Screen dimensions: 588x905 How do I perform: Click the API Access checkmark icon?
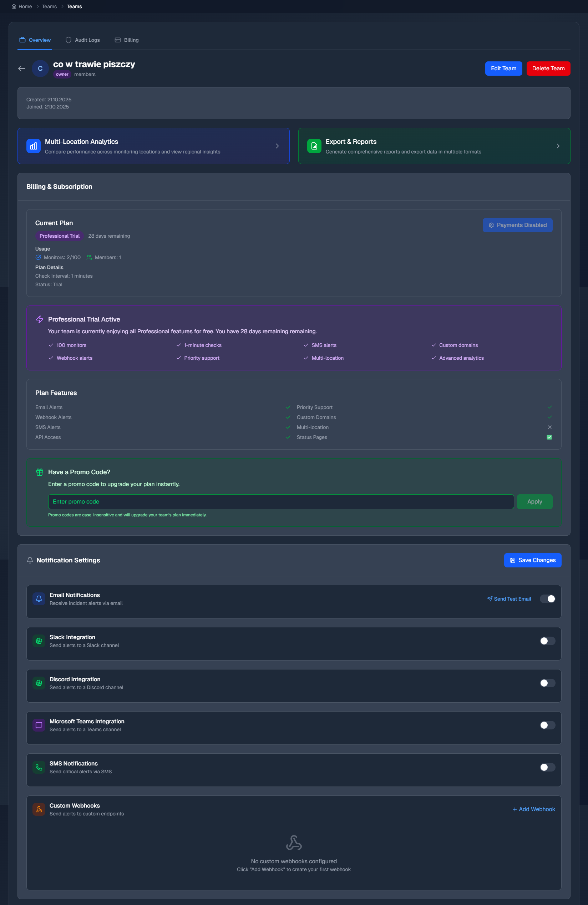(288, 437)
